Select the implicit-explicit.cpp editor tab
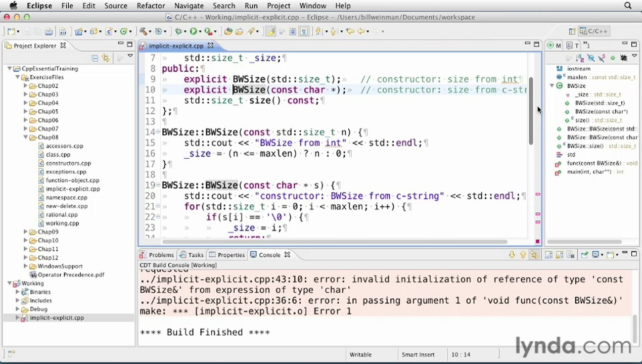This screenshot has height=364, width=642. point(176,45)
